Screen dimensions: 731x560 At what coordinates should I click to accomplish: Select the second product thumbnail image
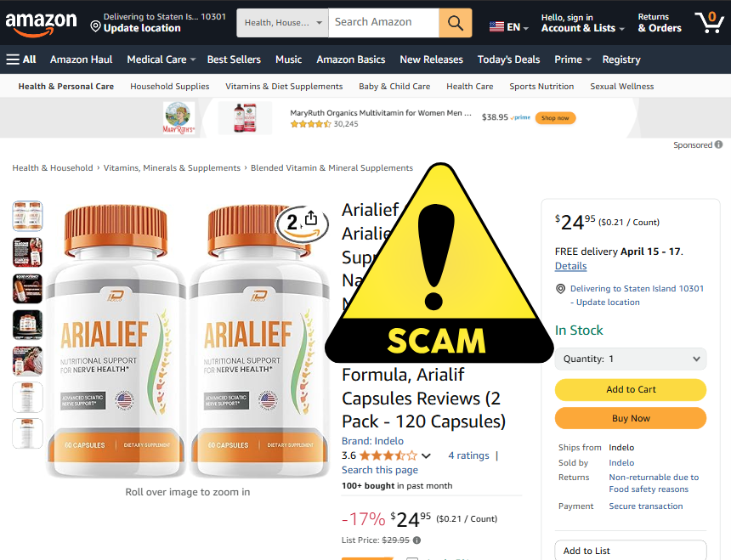(27, 252)
